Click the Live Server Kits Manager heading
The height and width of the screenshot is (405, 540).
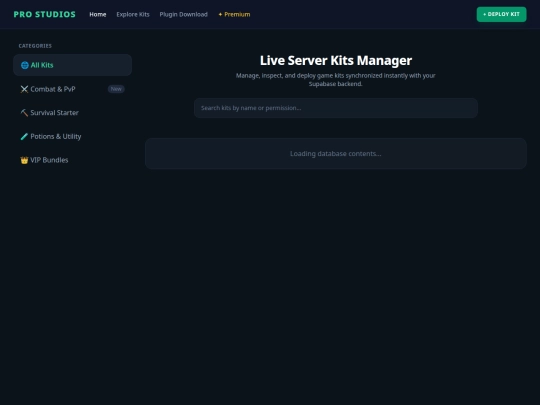point(336,61)
